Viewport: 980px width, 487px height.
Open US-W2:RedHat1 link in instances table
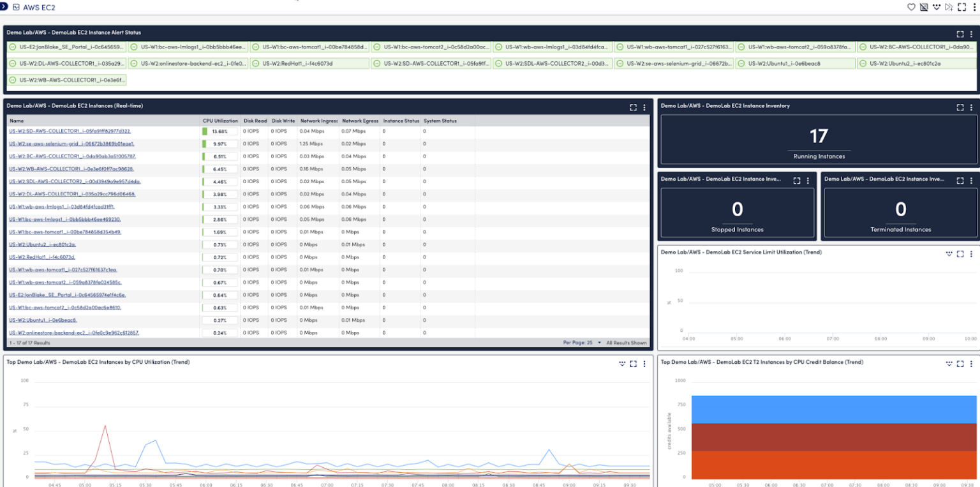click(42, 257)
